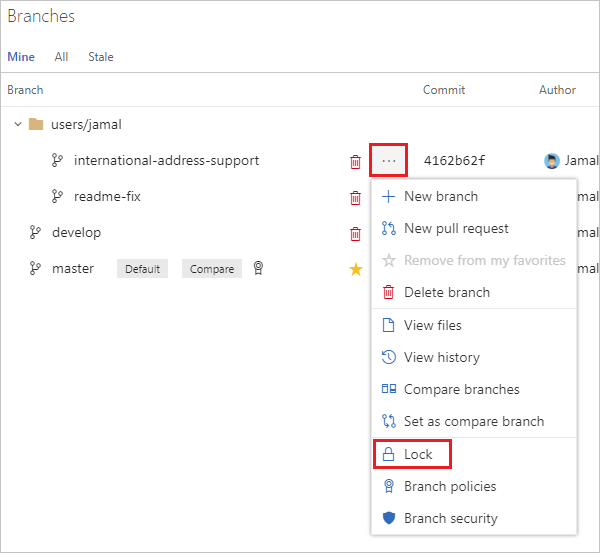Open View files menu option
The height and width of the screenshot is (553, 600).
(432, 325)
